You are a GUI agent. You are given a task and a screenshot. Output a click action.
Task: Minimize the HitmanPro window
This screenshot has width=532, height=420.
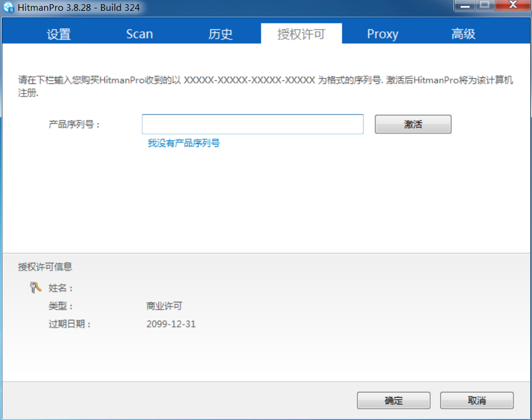465,5
